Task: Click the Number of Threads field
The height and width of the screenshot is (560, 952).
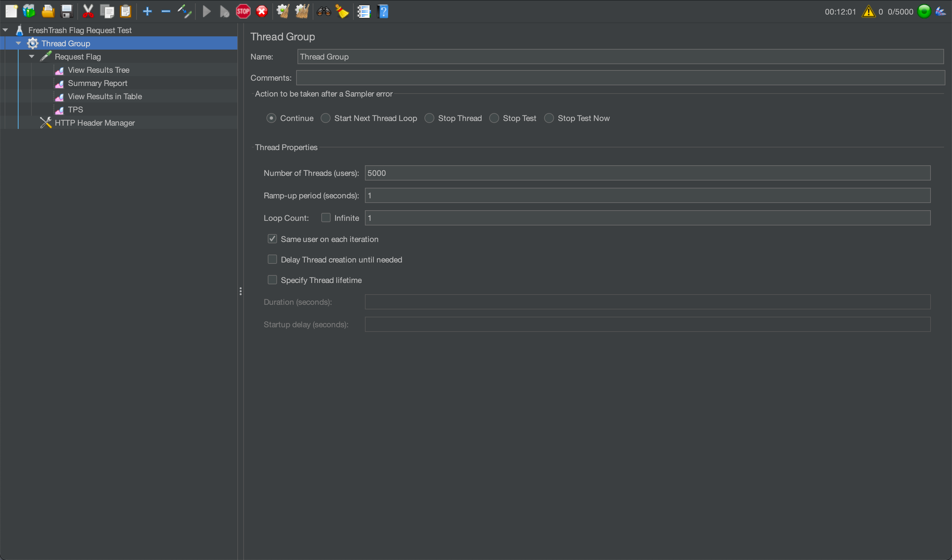Action: click(x=648, y=173)
